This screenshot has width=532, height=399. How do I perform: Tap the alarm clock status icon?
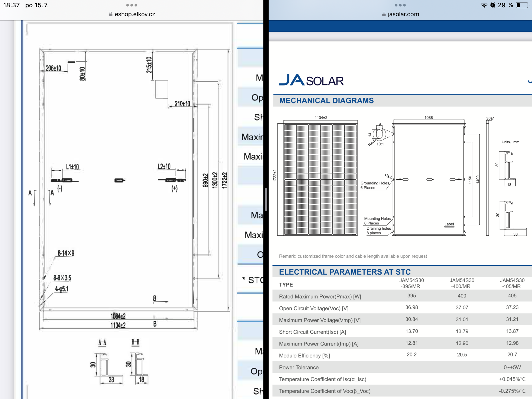[x=493, y=5]
